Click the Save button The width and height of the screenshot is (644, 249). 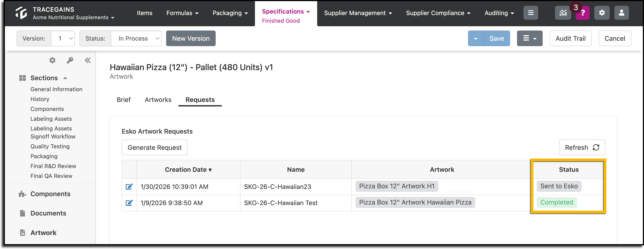click(x=497, y=39)
